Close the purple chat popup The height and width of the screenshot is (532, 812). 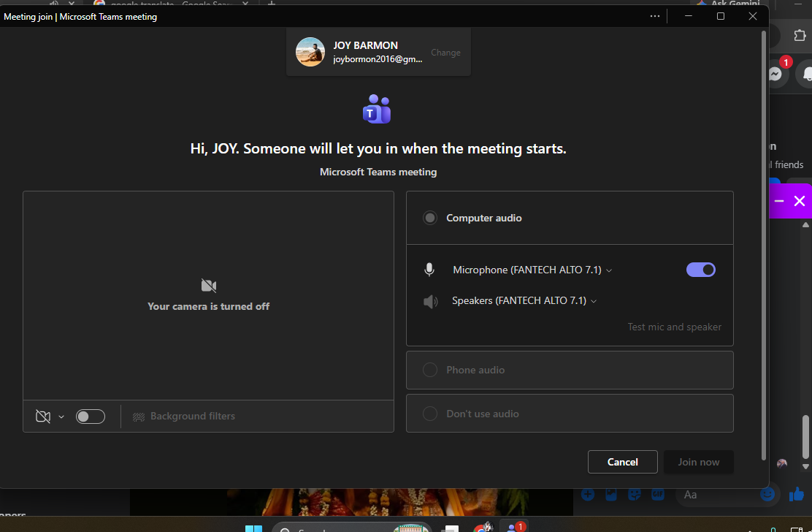click(x=800, y=201)
